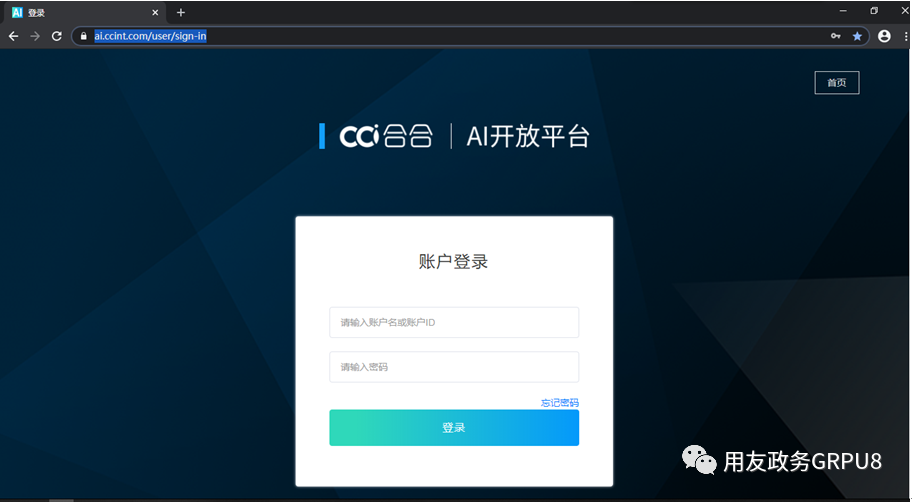Open the browser profile avatar

click(x=884, y=36)
